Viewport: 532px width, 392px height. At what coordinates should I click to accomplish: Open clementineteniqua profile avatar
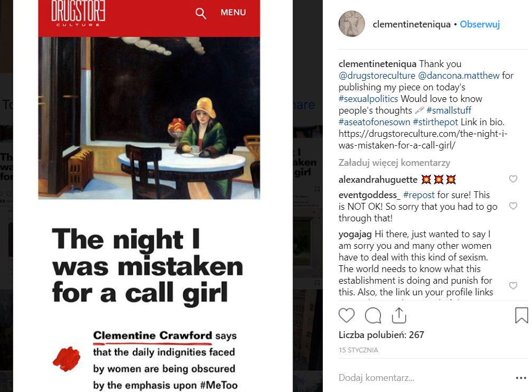tap(352, 24)
